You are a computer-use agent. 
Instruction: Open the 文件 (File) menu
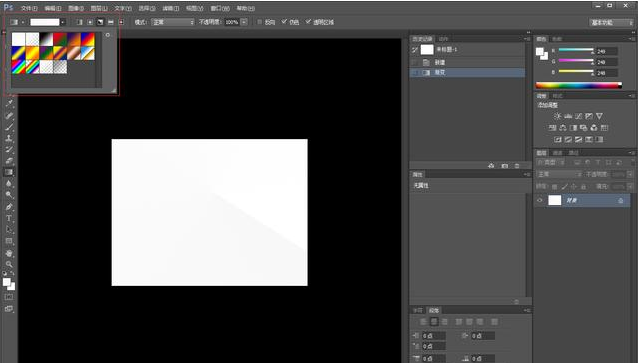pyautogui.click(x=29, y=8)
